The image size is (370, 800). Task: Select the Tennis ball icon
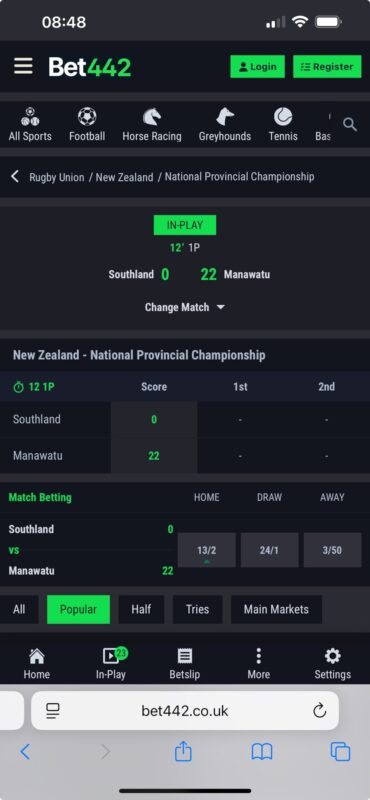coord(283,116)
